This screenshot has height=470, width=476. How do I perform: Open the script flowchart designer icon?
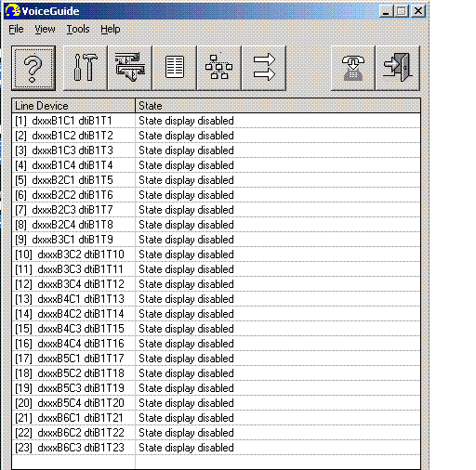[219, 68]
